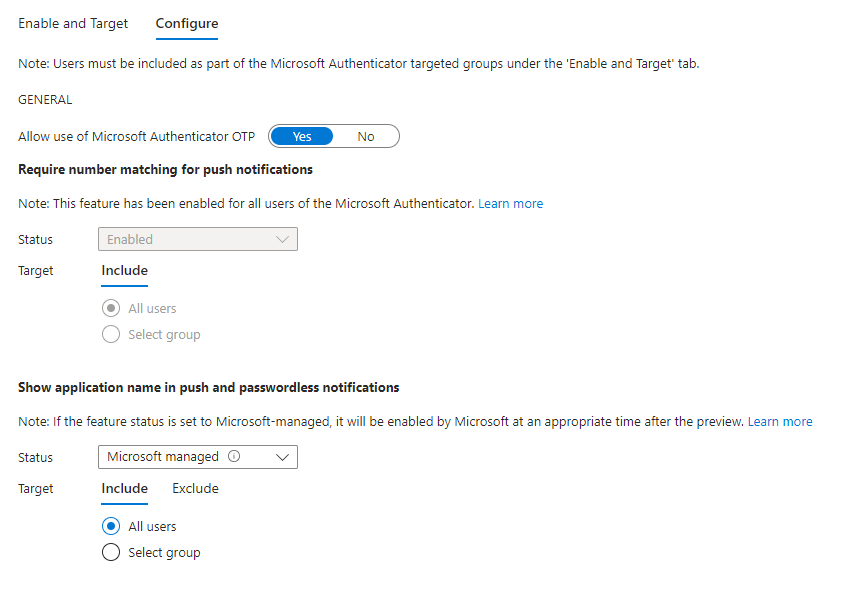Click the info icon beside Microsoft managed
Image resolution: width=848 pixels, height=591 pixels.
coord(234,457)
